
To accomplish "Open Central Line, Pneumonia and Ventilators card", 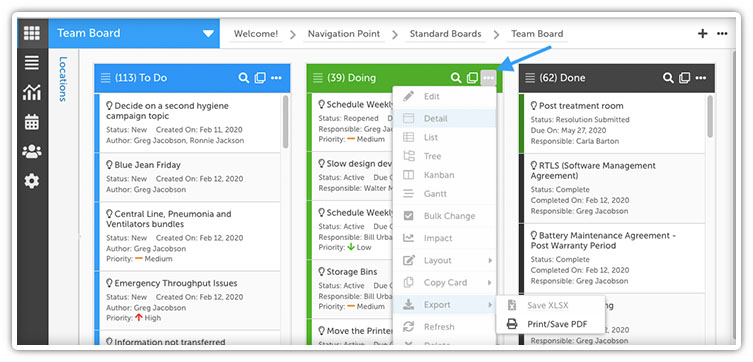I will click(x=188, y=236).
